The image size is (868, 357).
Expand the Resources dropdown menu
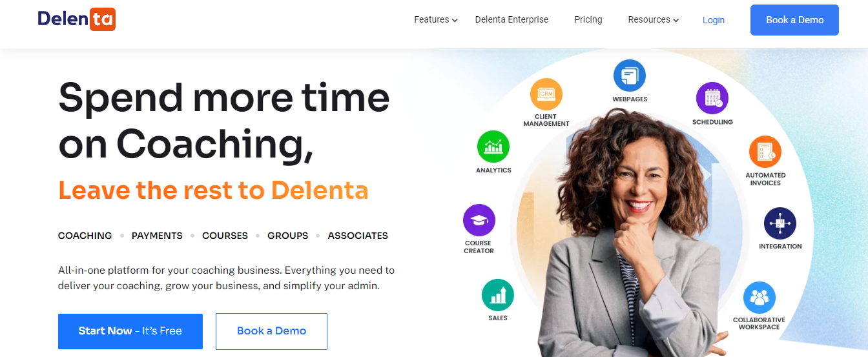[654, 20]
